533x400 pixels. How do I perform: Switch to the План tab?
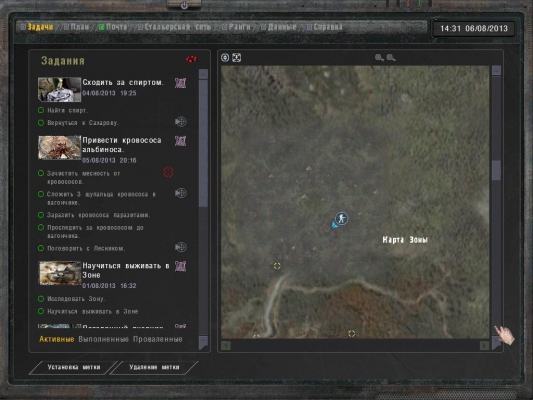coord(80,27)
